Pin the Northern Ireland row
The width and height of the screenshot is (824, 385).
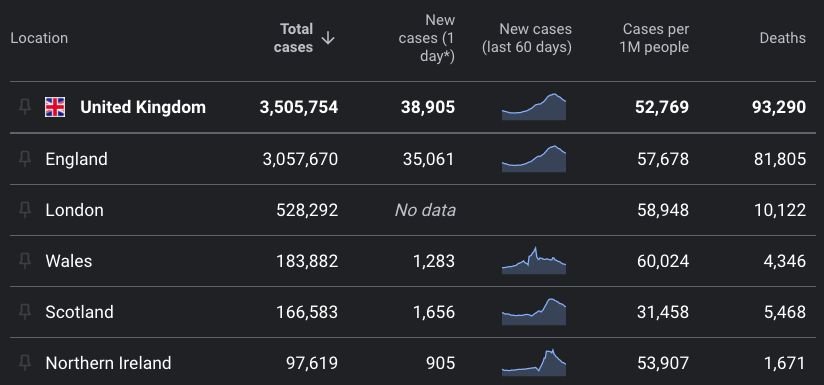(25, 362)
